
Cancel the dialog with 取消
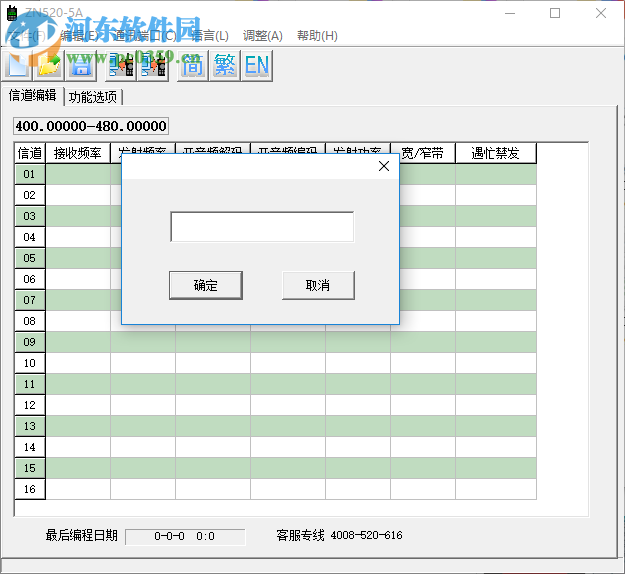pos(318,285)
